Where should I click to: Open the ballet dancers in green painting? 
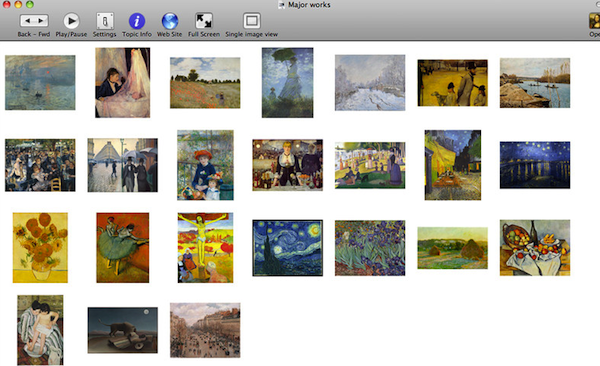tap(122, 248)
